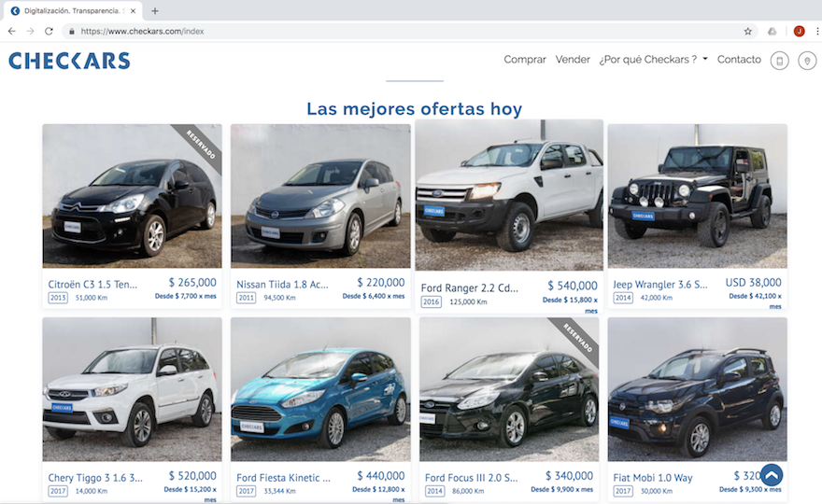Click the 2011 year badge on Nissan Tiida
Viewport: 822px width, 504px height.
pyautogui.click(x=246, y=298)
